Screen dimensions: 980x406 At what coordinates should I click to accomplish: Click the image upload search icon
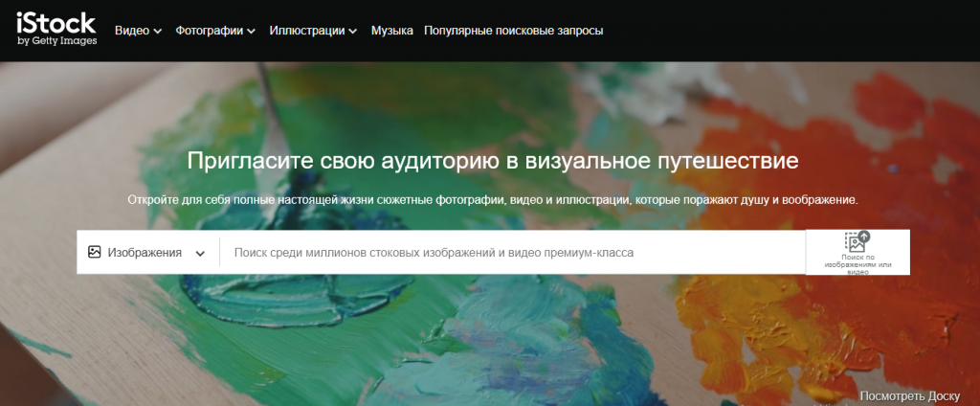coord(857,241)
